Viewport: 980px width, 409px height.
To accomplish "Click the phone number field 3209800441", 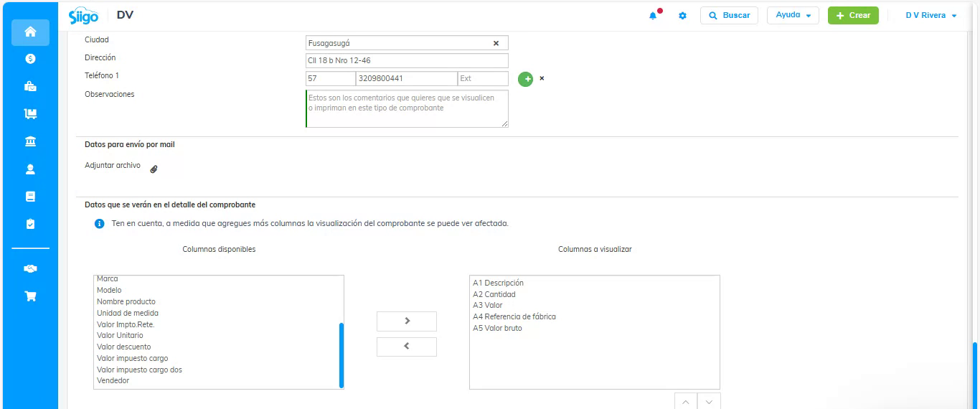I will [x=407, y=79].
